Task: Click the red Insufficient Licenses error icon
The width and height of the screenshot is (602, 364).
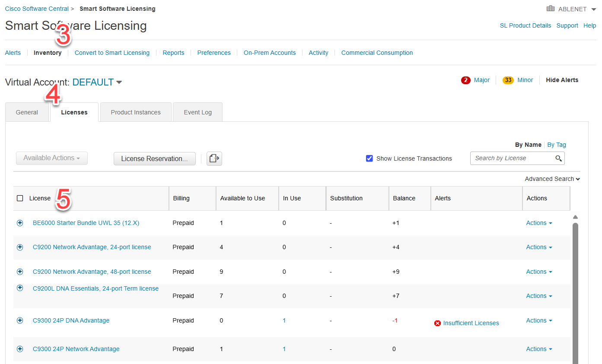Action: click(437, 323)
